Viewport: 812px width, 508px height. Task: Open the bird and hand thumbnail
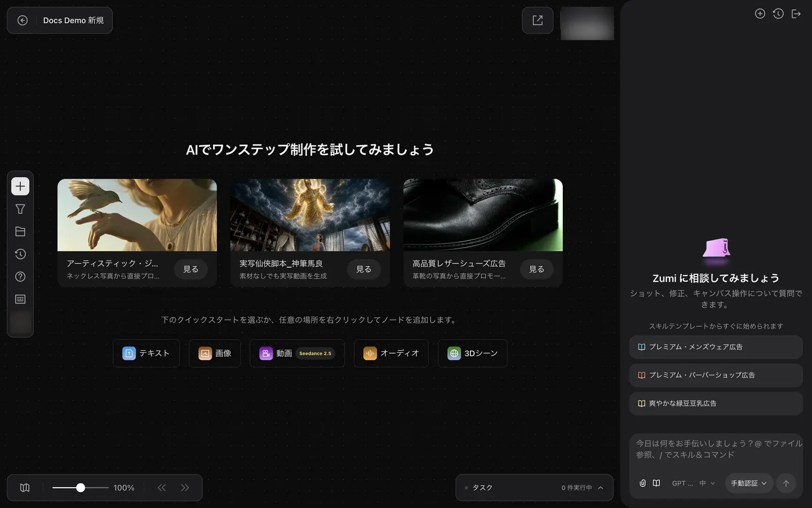tap(137, 215)
